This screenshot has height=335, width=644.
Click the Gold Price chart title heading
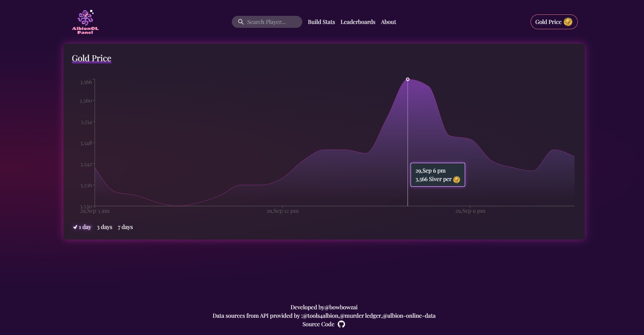pyautogui.click(x=91, y=58)
